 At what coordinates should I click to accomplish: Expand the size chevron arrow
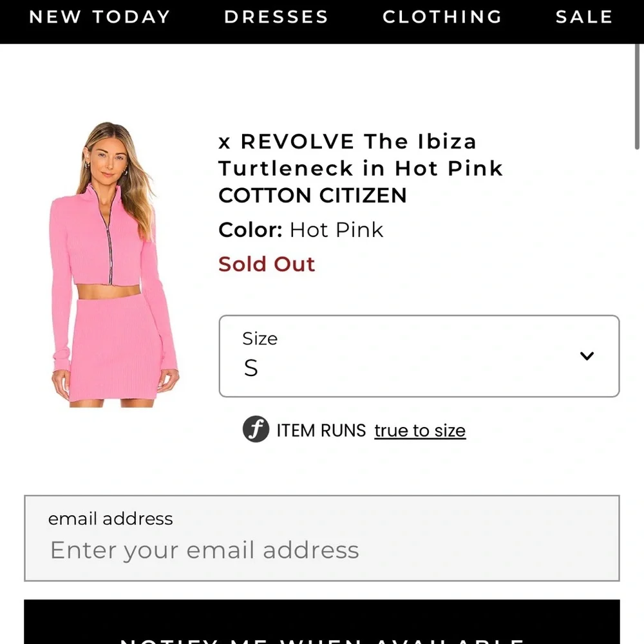tap(586, 355)
